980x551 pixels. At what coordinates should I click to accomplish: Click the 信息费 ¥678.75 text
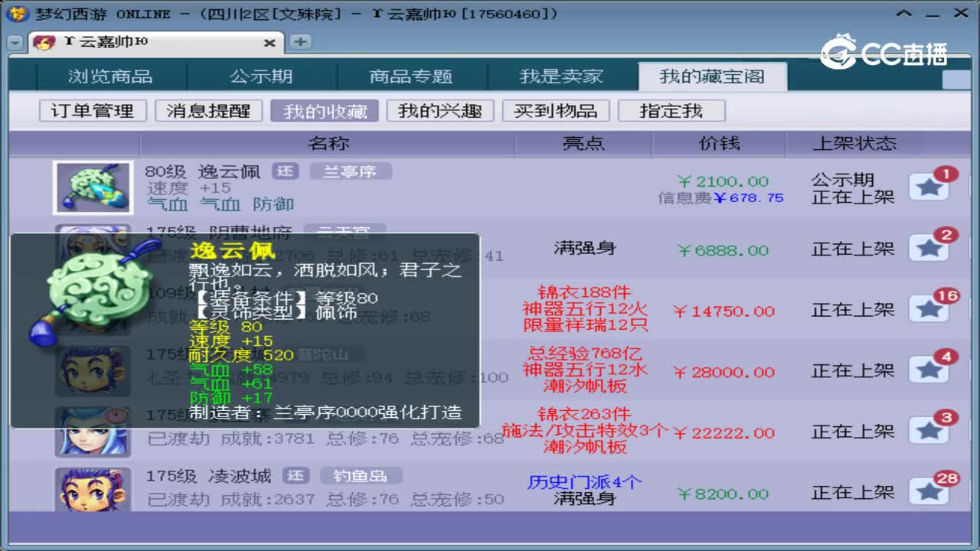tap(720, 197)
